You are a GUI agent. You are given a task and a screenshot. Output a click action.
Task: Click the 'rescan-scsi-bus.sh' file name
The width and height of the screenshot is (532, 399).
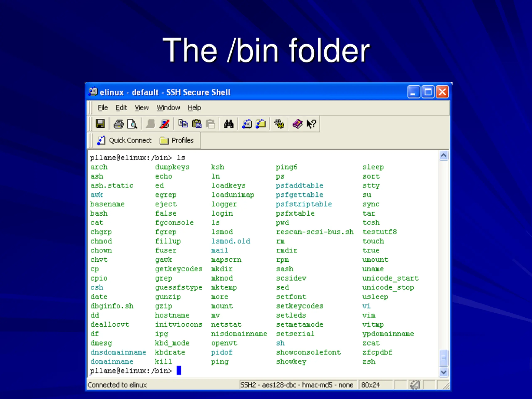click(x=315, y=232)
